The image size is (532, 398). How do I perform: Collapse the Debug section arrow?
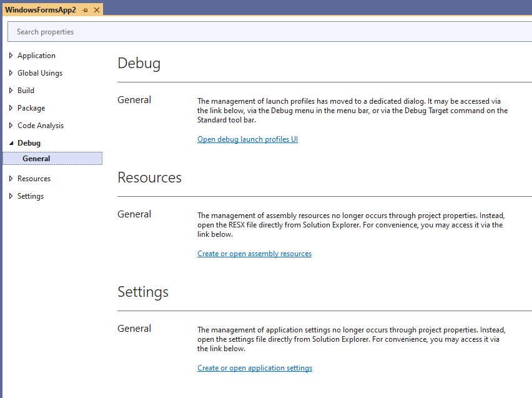11,143
